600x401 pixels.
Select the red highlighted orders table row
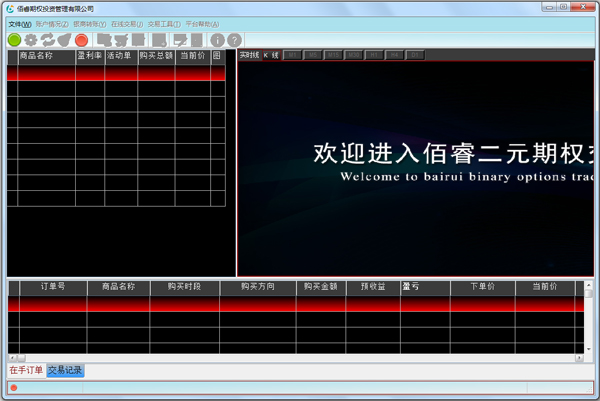(296, 304)
